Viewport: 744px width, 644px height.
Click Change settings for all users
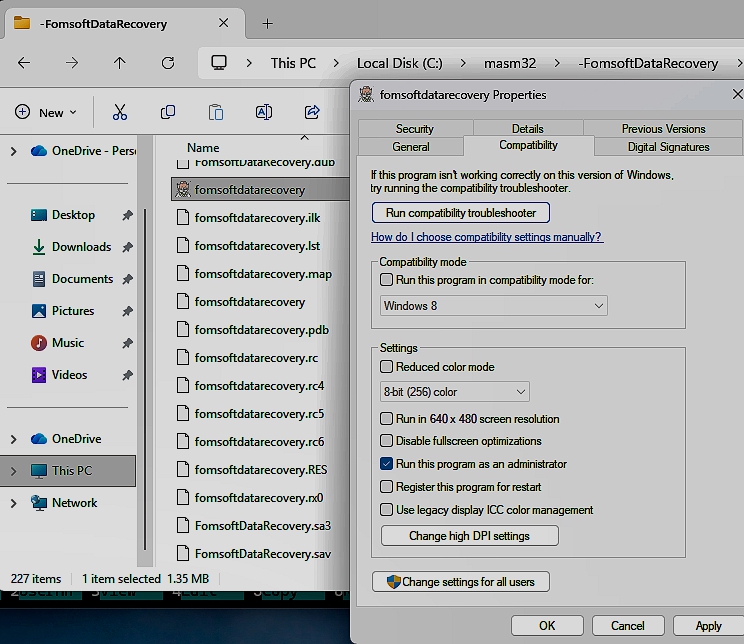461,582
